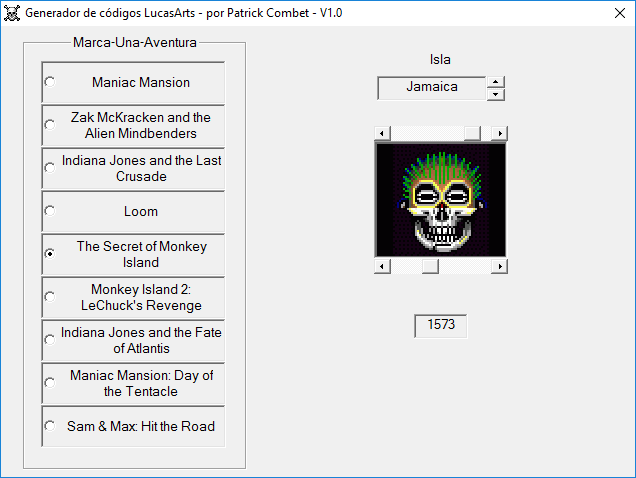Click the Jamaica island field
This screenshot has width=636, height=478.
tap(432, 88)
